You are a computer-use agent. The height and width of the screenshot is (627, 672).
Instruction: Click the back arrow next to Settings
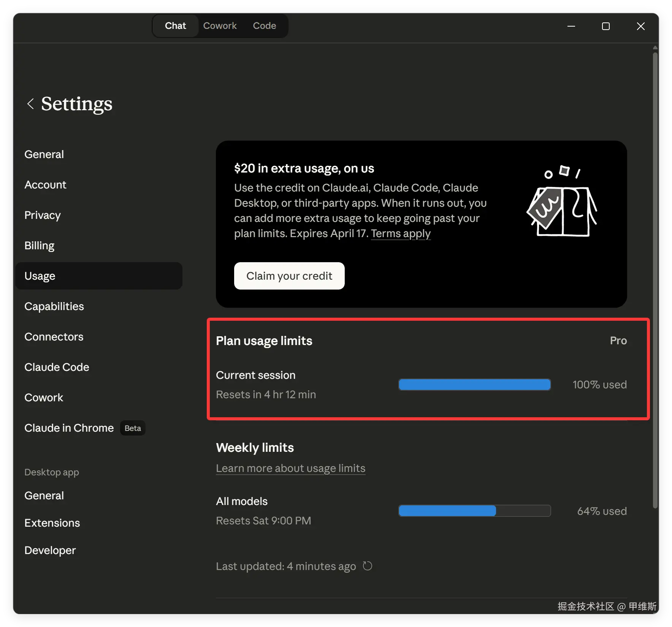(x=30, y=104)
